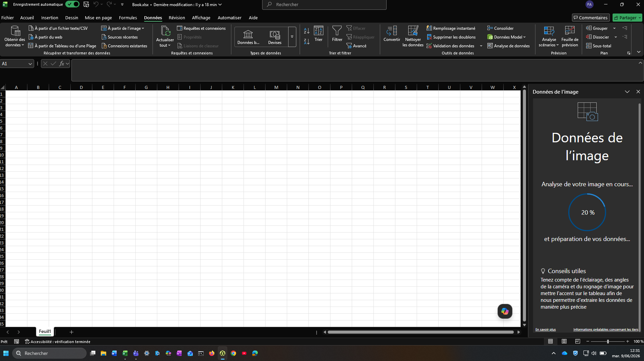Click the Rechercher box in title bar

pyautogui.click(x=324, y=5)
